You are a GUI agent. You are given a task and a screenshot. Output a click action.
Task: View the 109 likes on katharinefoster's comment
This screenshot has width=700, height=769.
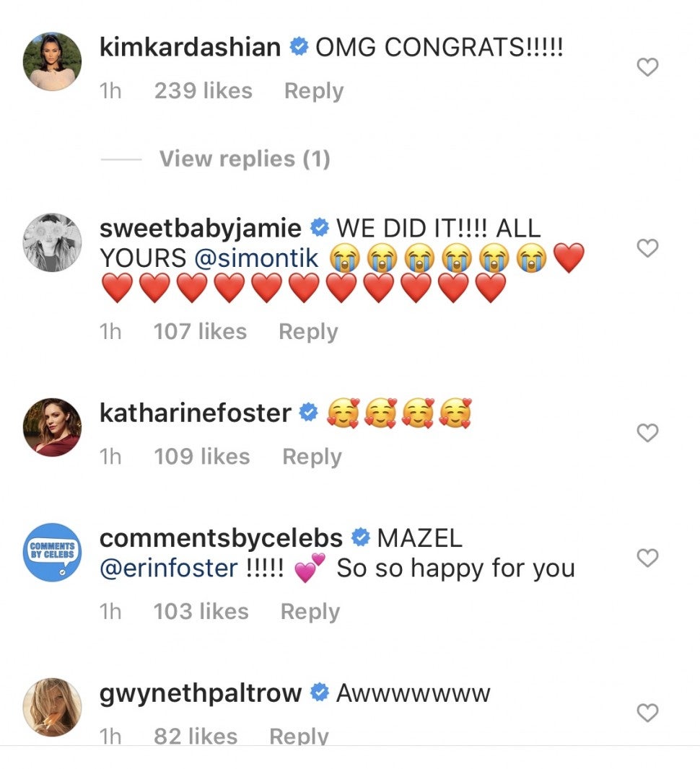[x=202, y=457]
